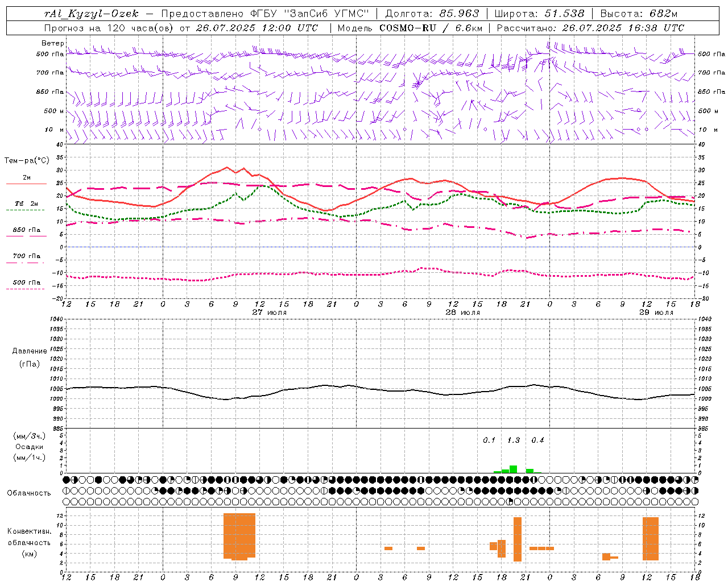728x582 pixels.
Task: Click the wide orange convective block on 27 июля
Action: click(239, 537)
